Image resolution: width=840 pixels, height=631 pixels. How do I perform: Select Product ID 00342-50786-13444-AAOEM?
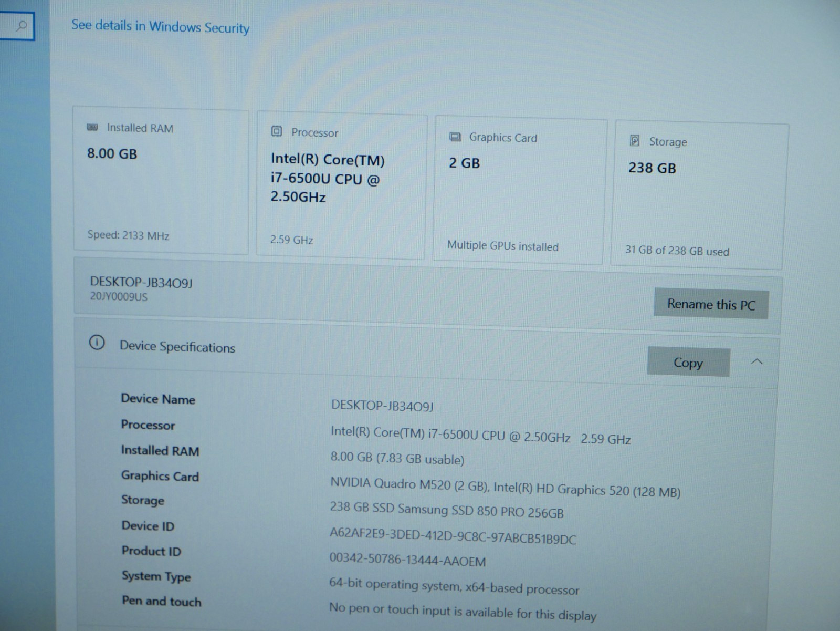pos(407,560)
